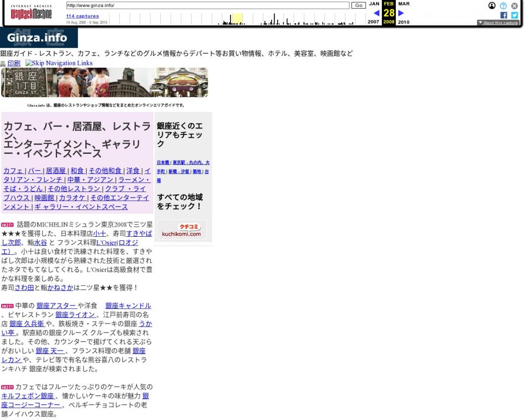Screen dimensions: 525x420
Task: Open the 銀座アスター link
Action: point(57,305)
